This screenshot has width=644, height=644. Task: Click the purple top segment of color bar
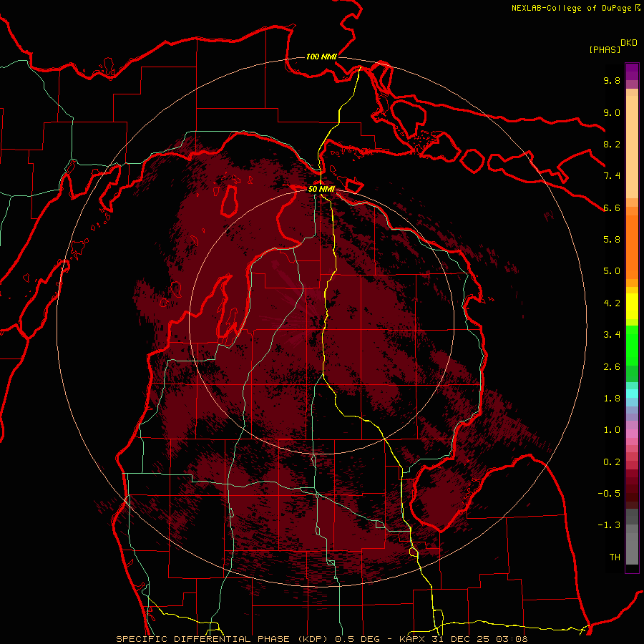click(632, 72)
